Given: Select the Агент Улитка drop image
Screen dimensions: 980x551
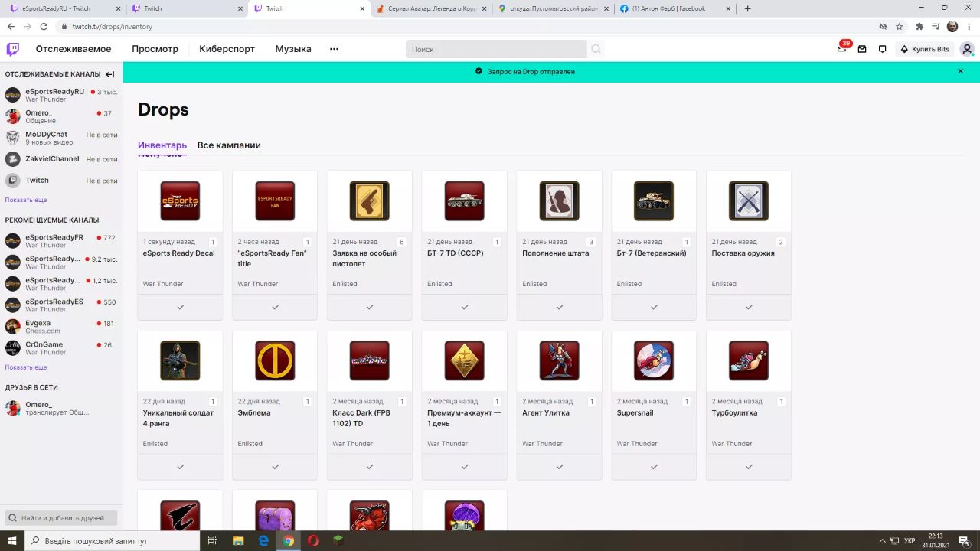Looking at the screenshot, I should click(560, 360).
